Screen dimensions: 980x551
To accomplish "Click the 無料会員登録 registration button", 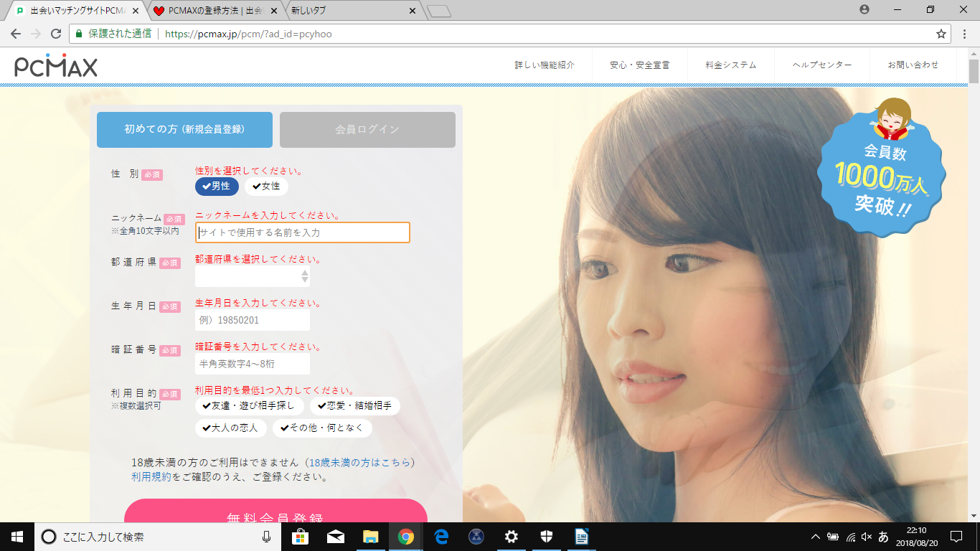I will [x=275, y=511].
